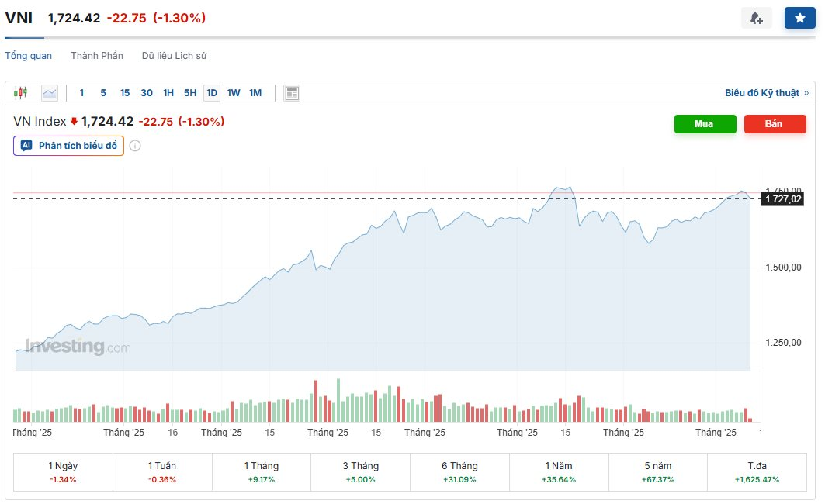Toggle the star to manage watchlist
This screenshot has width=825, height=504.
click(x=799, y=17)
